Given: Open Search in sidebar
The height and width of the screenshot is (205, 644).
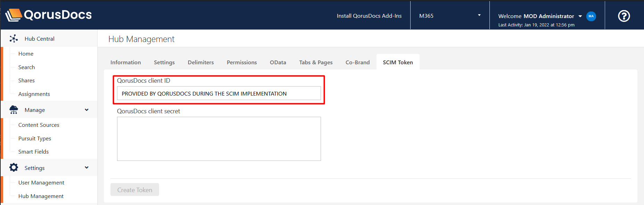Looking at the screenshot, I should (27, 67).
